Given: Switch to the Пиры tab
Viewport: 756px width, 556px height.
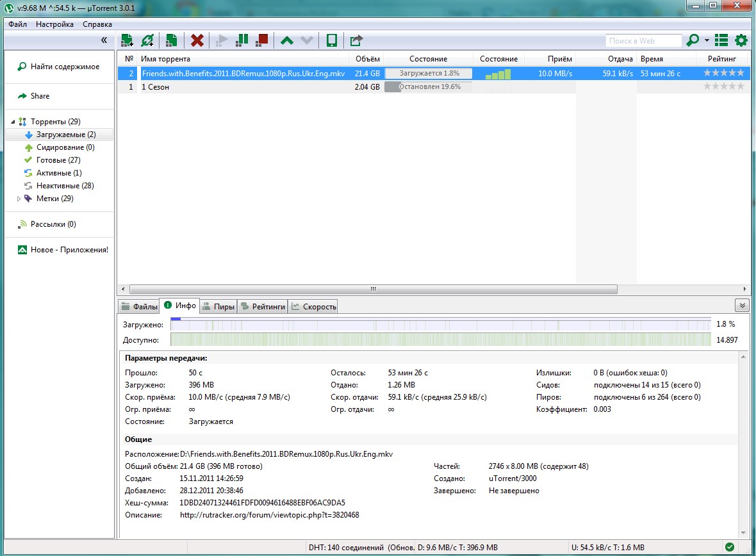Looking at the screenshot, I should [218, 307].
